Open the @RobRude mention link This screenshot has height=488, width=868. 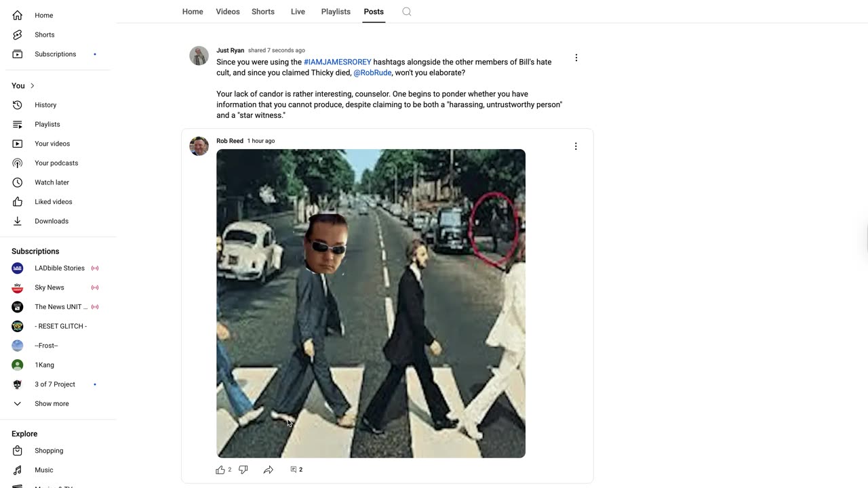point(372,73)
